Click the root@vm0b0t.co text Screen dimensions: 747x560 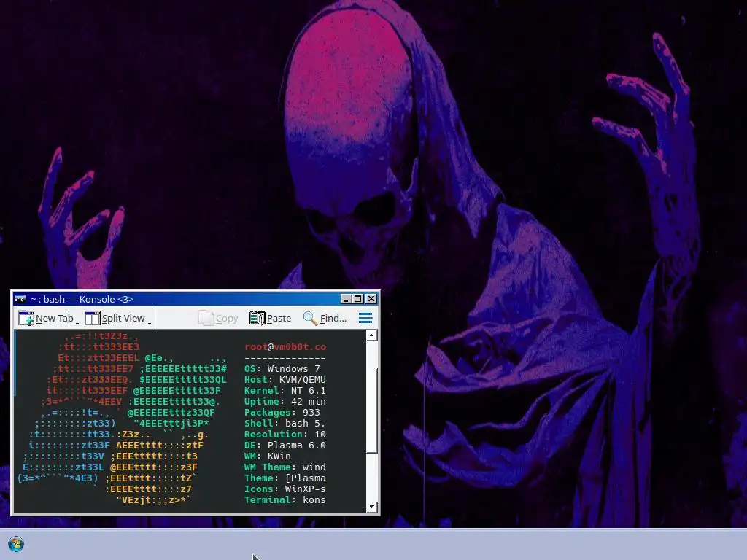point(285,347)
